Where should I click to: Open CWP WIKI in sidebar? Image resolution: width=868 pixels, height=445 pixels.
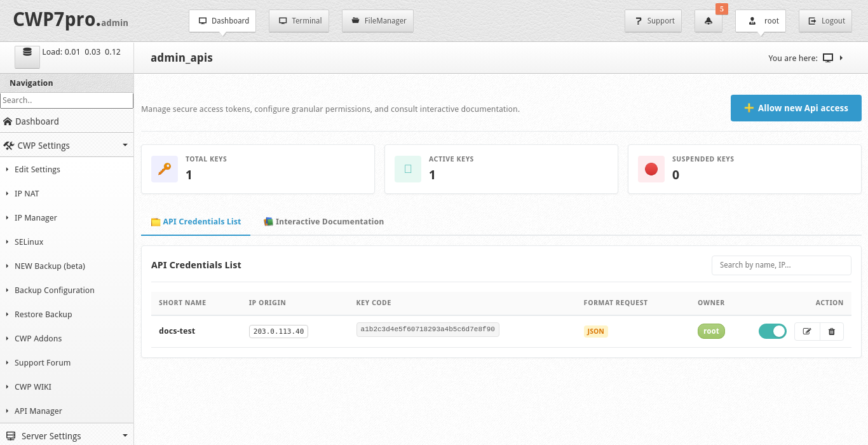tap(67, 387)
